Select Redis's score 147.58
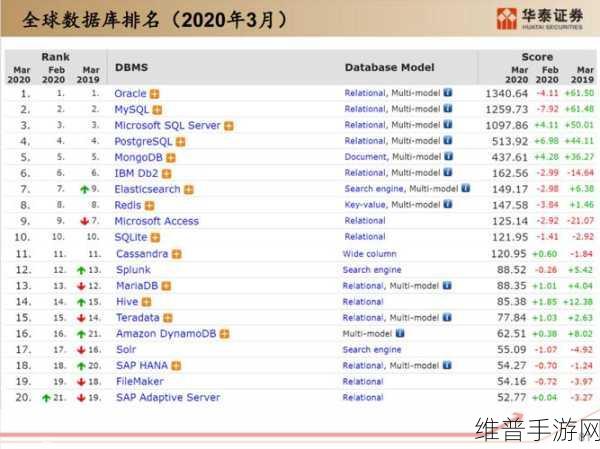600x449 pixels. click(x=510, y=205)
